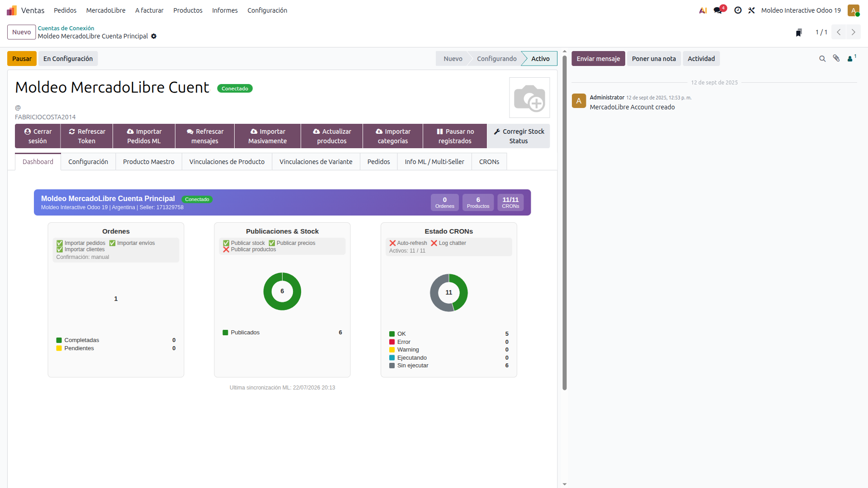Open the conversations icon with the 4 badge

click(718, 10)
